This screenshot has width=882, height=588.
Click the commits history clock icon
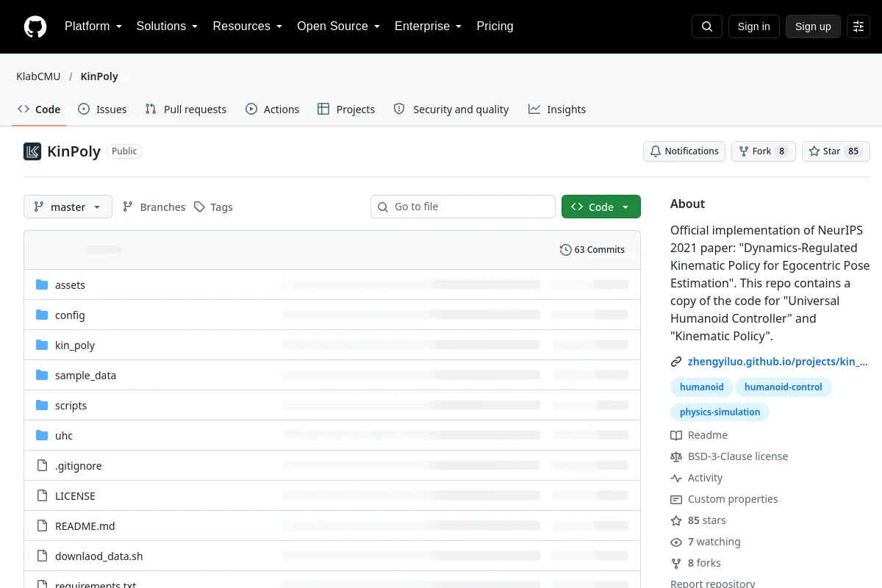pyautogui.click(x=565, y=250)
